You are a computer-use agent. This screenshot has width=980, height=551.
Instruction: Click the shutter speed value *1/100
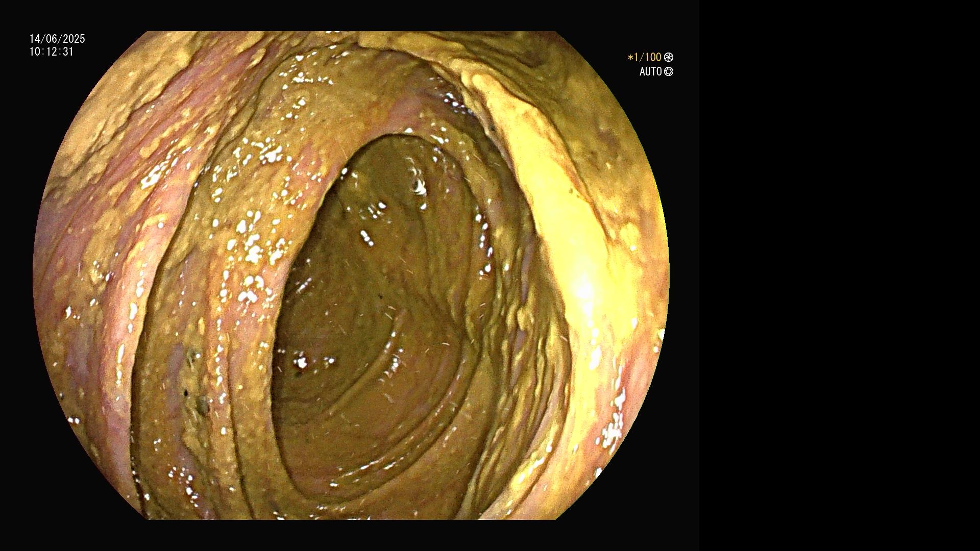(645, 57)
